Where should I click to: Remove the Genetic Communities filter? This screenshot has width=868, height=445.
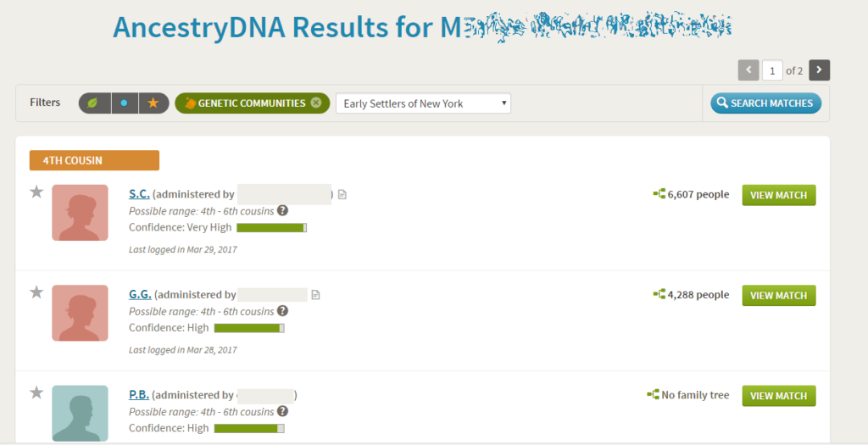(x=315, y=103)
